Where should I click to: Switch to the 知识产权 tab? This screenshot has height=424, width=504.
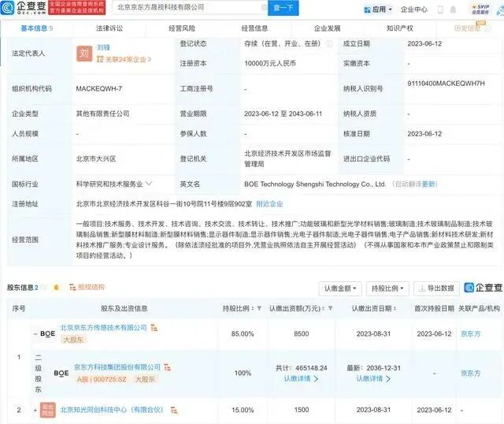(400, 28)
